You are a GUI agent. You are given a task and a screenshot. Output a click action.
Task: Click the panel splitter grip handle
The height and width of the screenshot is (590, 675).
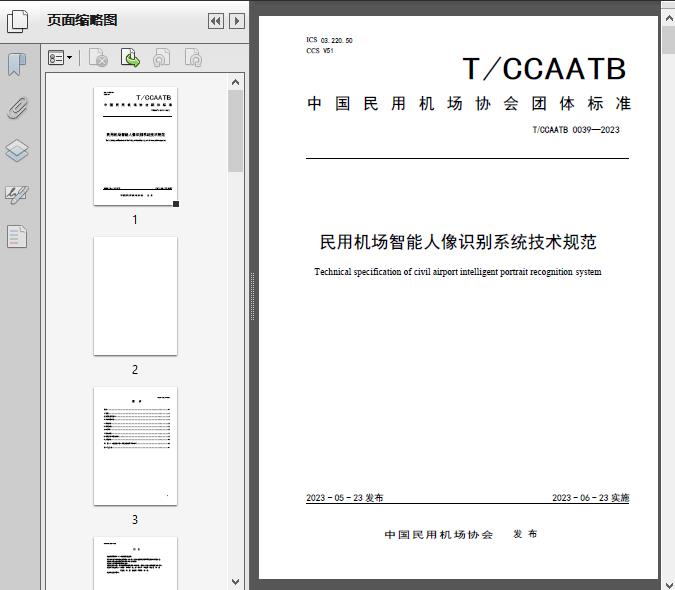(x=253, y=296)
